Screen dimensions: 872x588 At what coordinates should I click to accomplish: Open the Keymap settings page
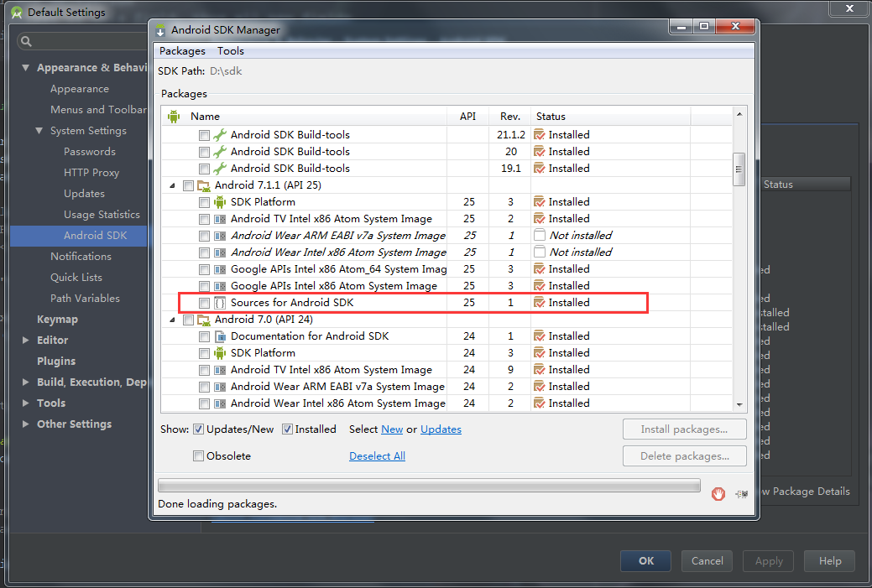pos(57,319)
